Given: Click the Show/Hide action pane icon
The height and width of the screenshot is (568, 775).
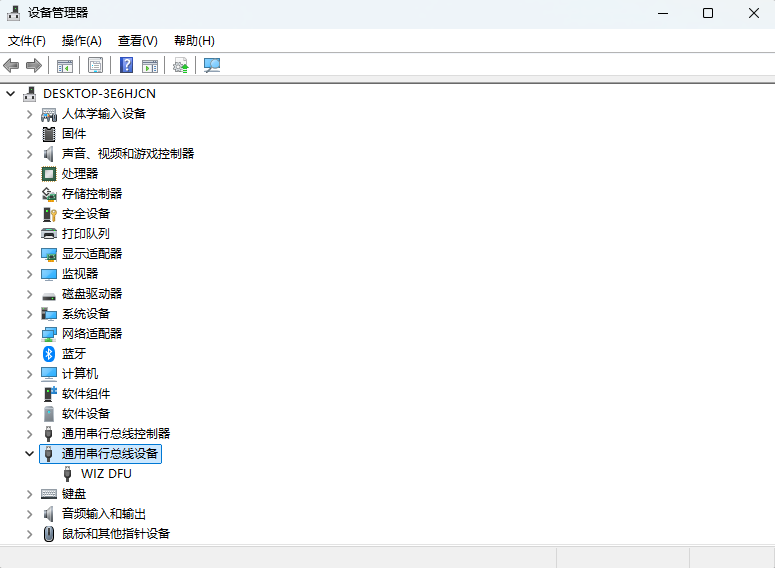Looking at the screenshot, I should tap(150, 66).
